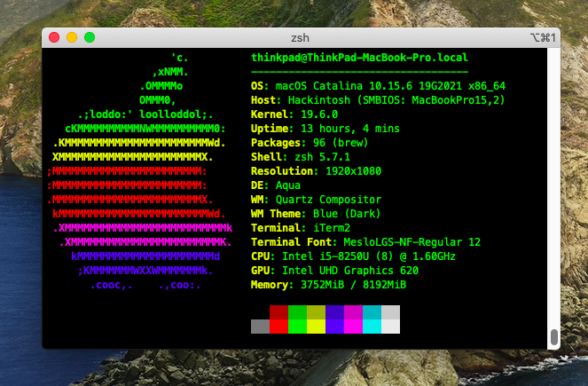This screenshot has height=386, width=588.
Task: Click the dark magenta color block
Action: (353, 312)
